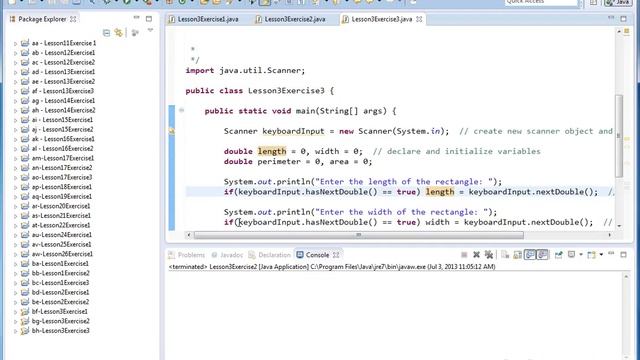Minimize the editor area

[x=611, y=18]
